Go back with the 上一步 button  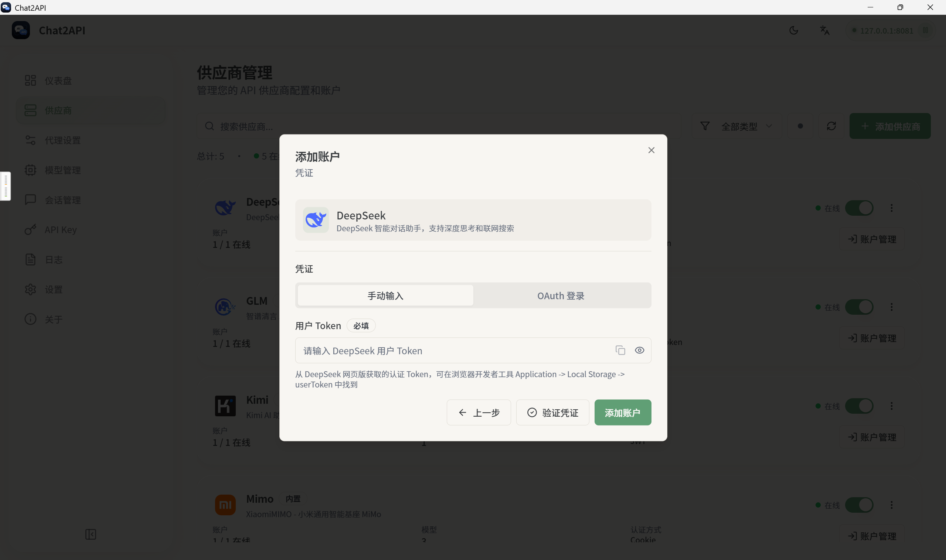(x=479, y=413)
